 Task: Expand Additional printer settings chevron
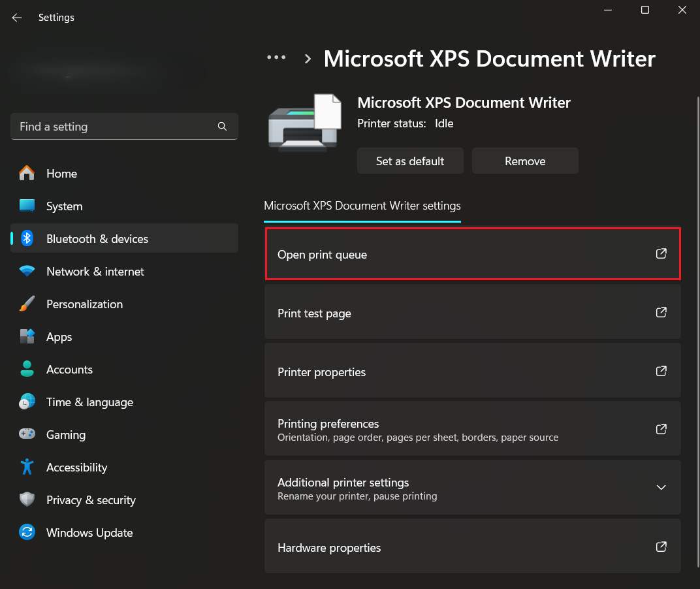[661, 488]
